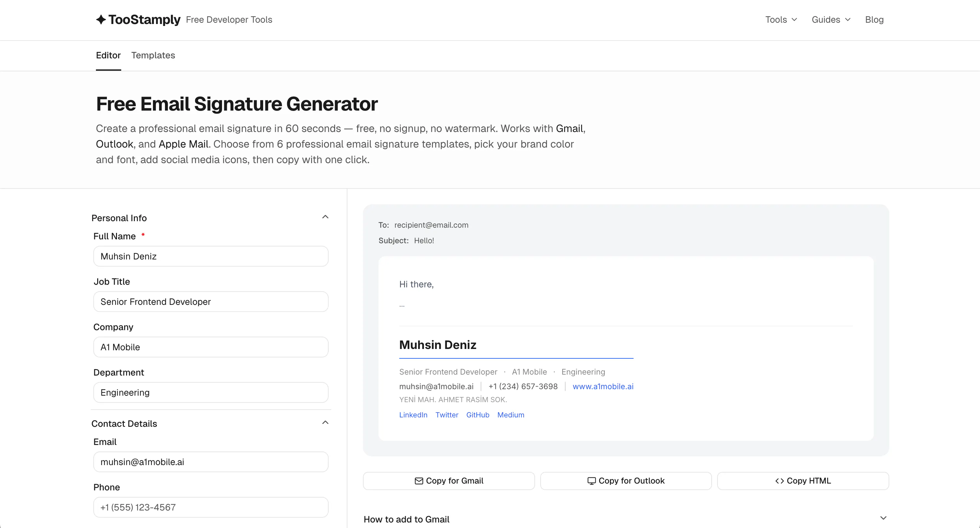The height and width of the screenshot is (528, 980).
Task: Click '+1 (234) 657-3698' in preview
Action: click(523, 386)
